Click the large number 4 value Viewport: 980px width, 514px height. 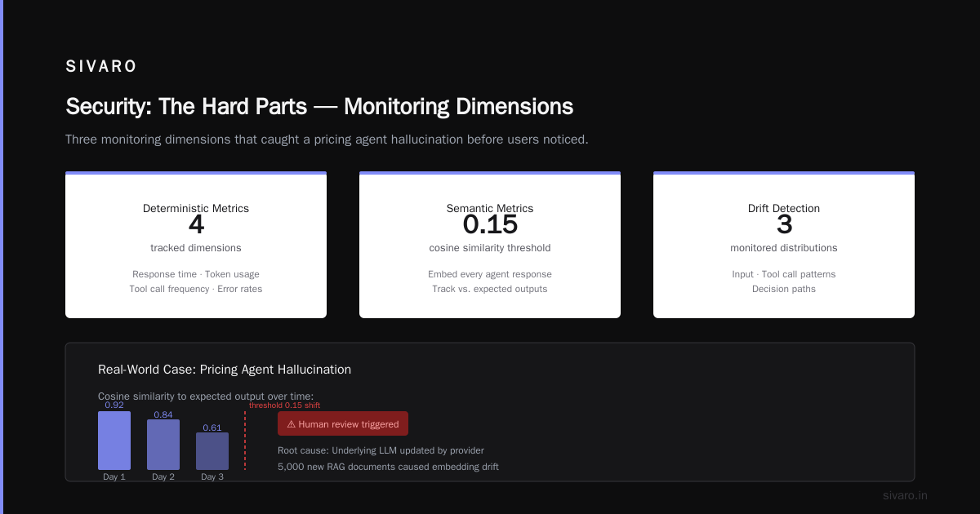tap(196, 224)
